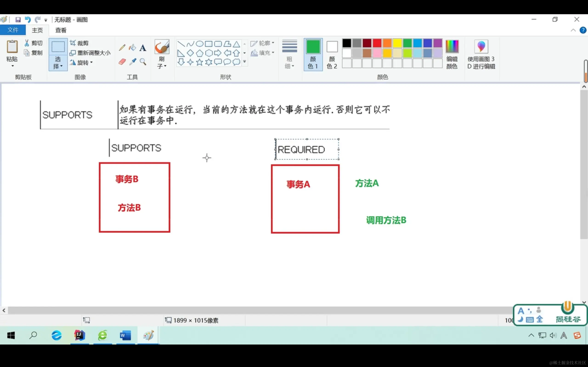Screen dimensions: 588x367
Task: Select the Text tool
Action: pos(143,48)
